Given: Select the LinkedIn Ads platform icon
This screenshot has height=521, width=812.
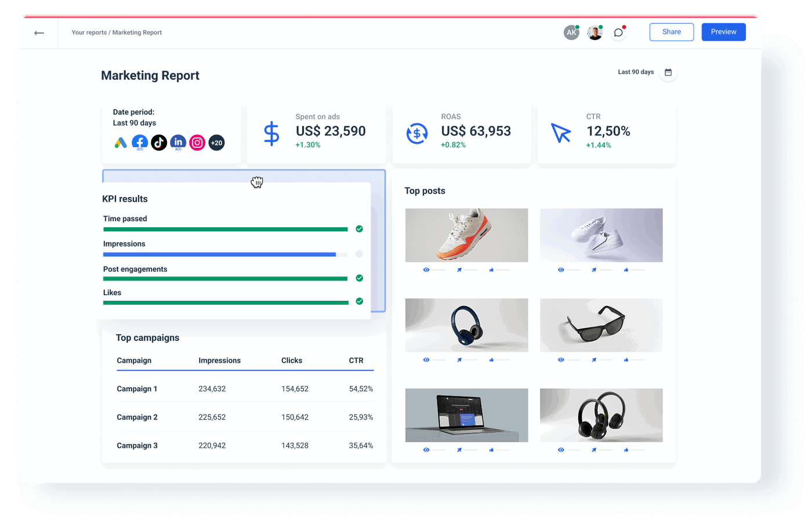Looking at the screenshot, I should (177, 143).
